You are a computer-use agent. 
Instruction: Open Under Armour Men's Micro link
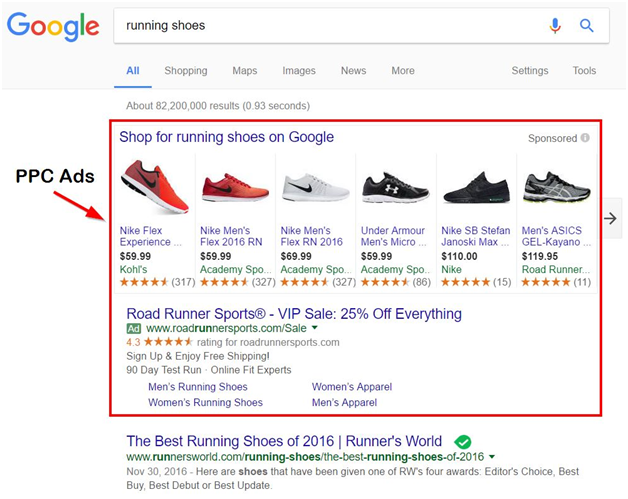393,236
